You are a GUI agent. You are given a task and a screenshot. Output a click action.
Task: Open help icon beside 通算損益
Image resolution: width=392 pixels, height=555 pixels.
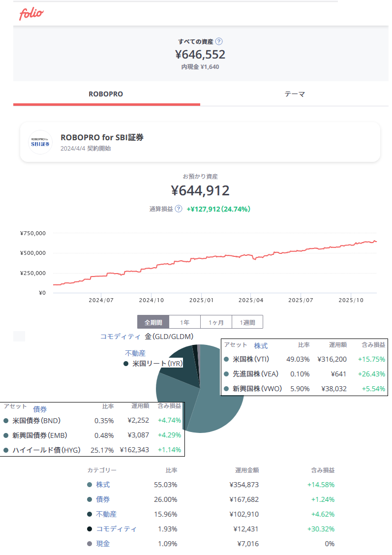[179, 209]
